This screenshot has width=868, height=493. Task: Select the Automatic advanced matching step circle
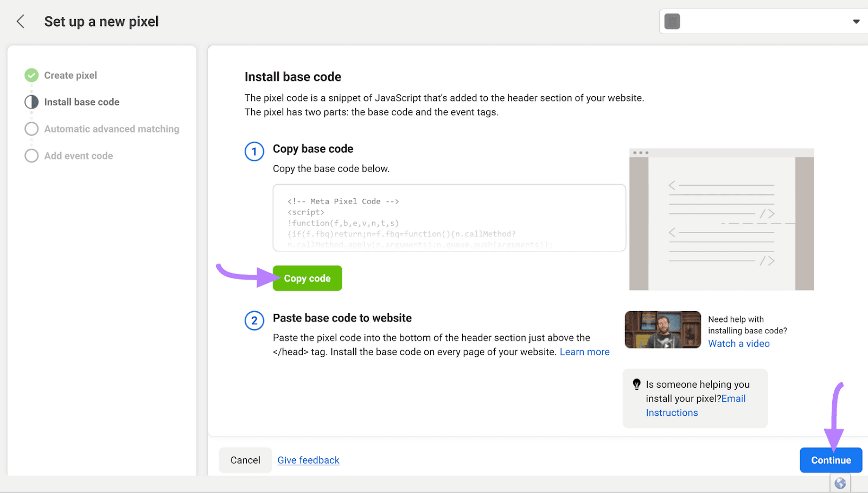pyautogui.click(x=31, y=129)
